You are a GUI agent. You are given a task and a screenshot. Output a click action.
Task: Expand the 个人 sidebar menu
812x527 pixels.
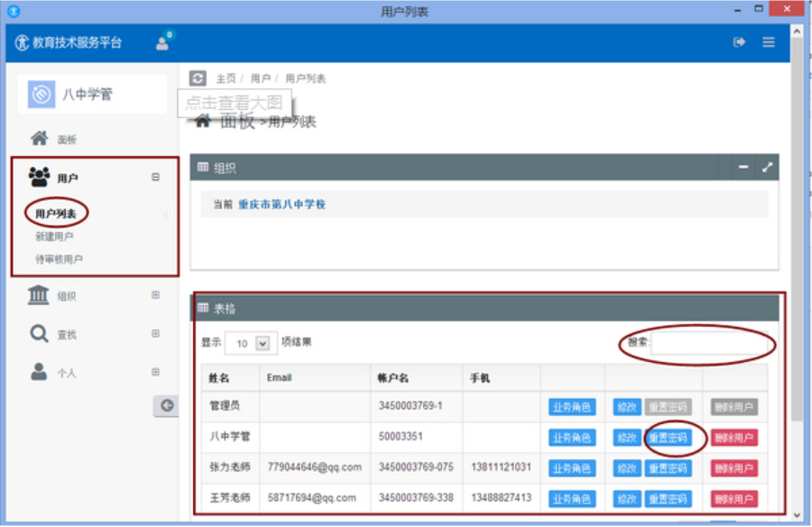[x=155, y=372]
